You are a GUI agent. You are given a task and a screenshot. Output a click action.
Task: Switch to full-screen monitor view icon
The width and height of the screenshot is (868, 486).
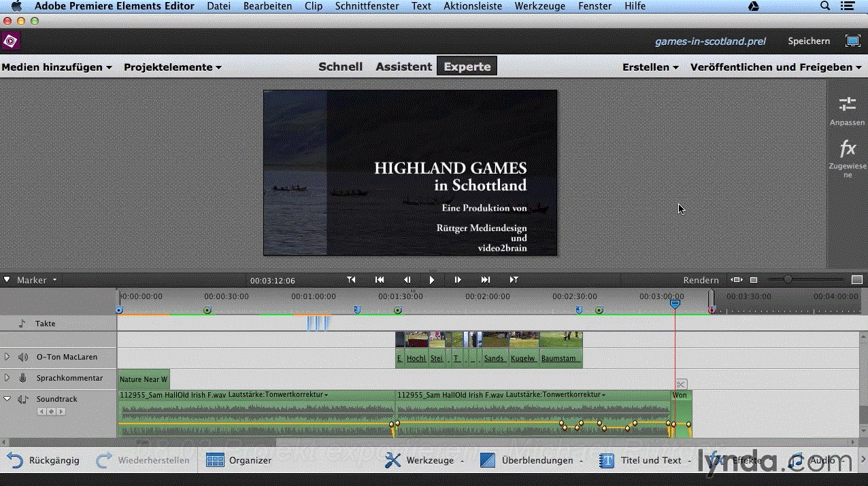852,41
